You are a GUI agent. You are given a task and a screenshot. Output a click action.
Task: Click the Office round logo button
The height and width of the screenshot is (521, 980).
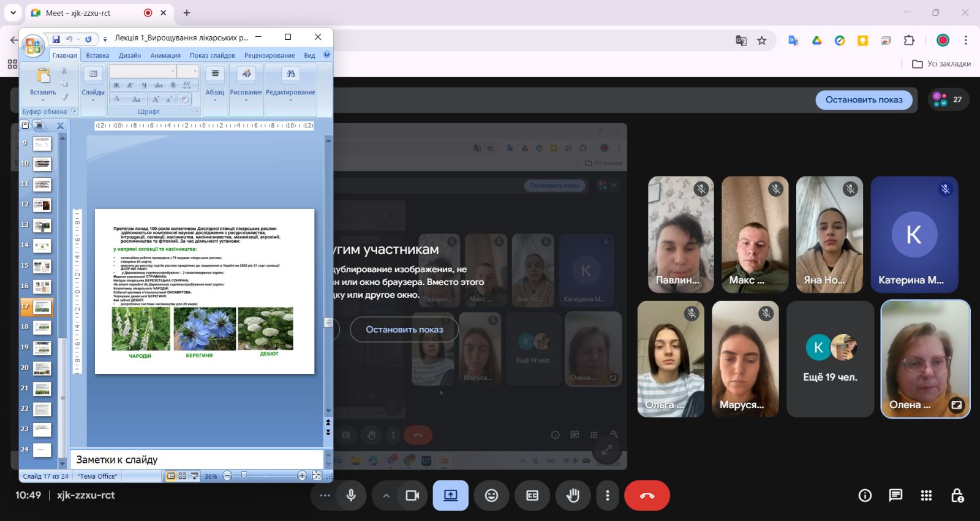[x=32, y=45]
